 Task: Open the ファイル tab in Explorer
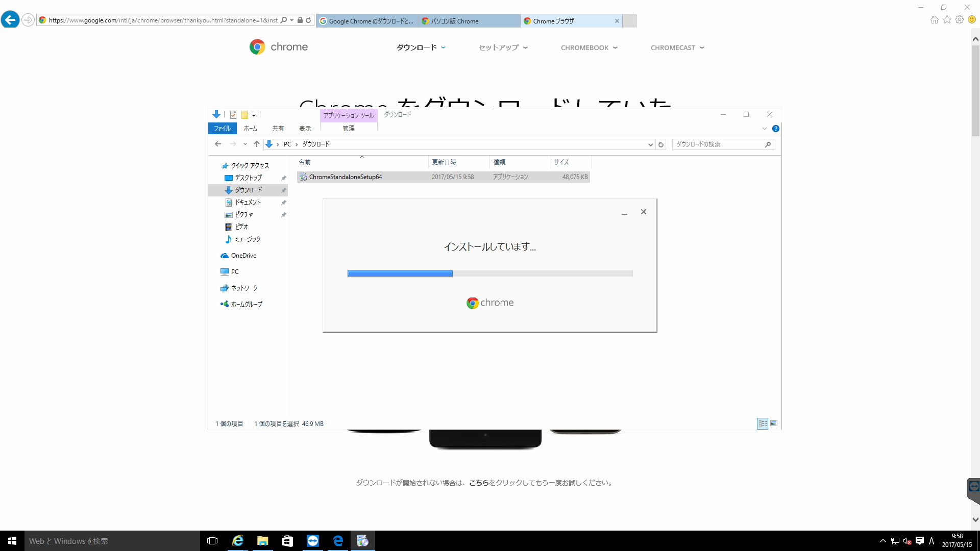coord(223,129)
